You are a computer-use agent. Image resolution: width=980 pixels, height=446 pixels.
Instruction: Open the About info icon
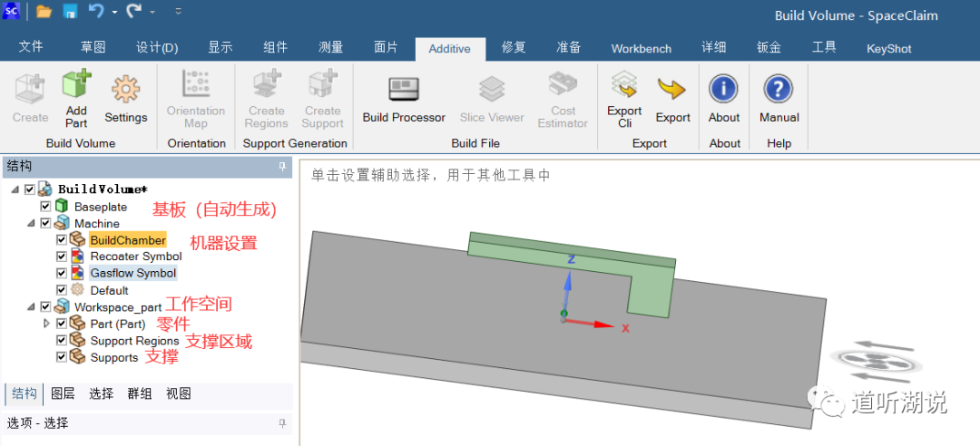(x=724, y=90)
